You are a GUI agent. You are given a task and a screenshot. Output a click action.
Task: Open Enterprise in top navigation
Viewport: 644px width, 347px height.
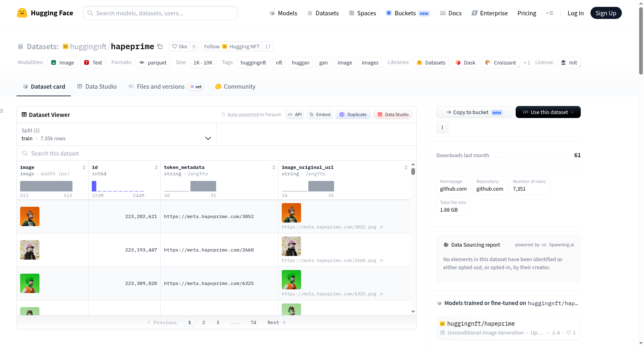[x=489, y=13]
